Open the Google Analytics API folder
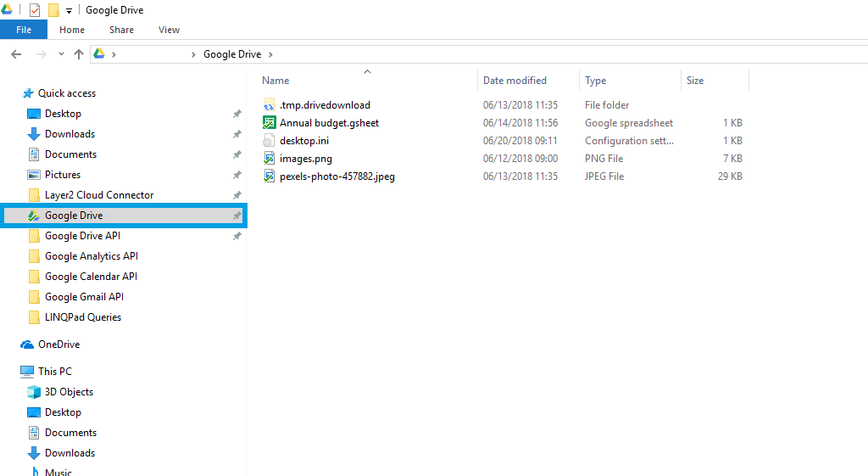 click(x=92, y=256)
